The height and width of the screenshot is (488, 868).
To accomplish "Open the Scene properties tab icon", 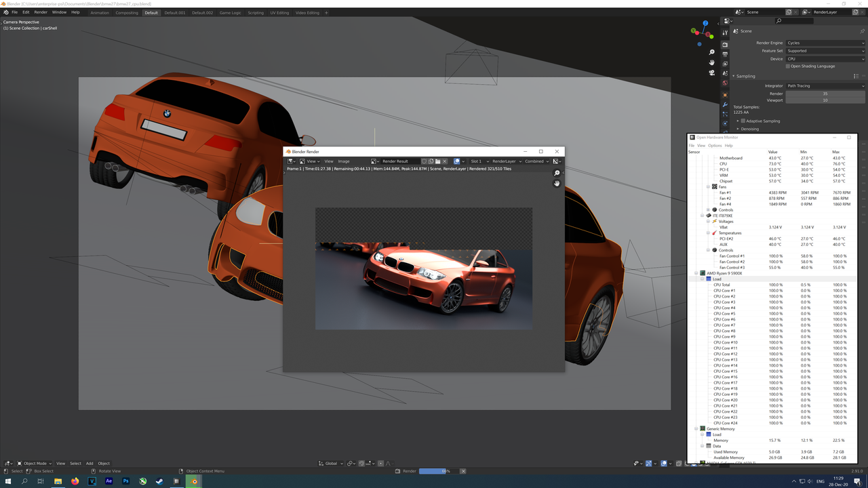I will [725, 73].
